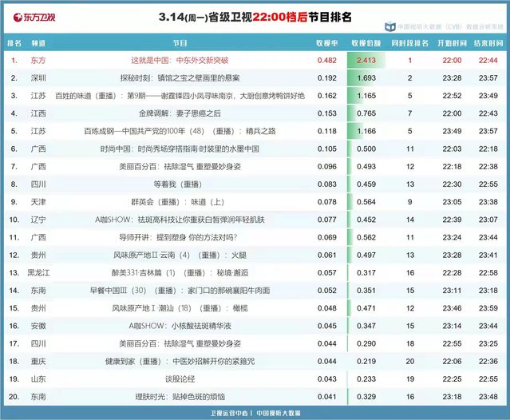The height and width of the screenshot is (420, 510).
Task: Click the start time 23:05
Action: coord(452,202)
